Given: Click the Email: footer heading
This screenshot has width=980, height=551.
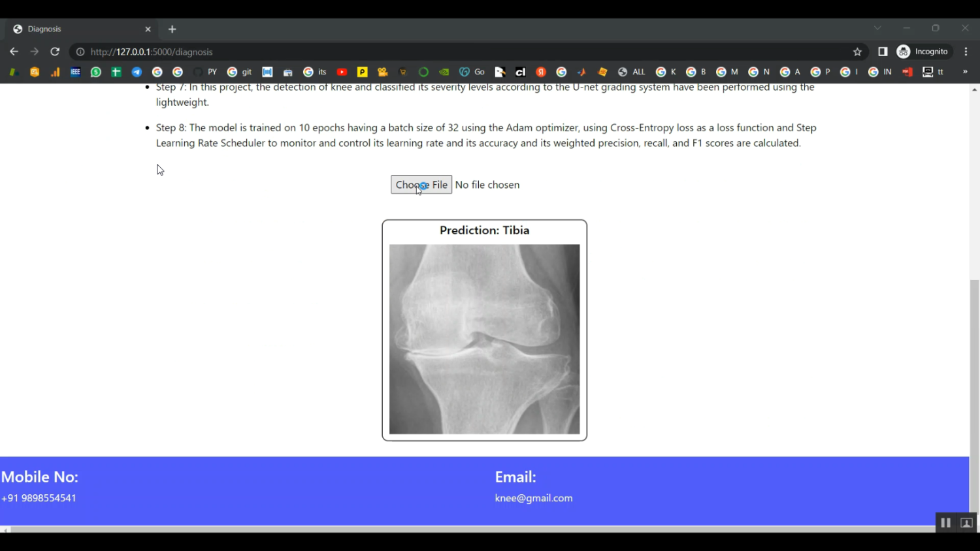Looking at the screenshot, I should tap(515, 477).
